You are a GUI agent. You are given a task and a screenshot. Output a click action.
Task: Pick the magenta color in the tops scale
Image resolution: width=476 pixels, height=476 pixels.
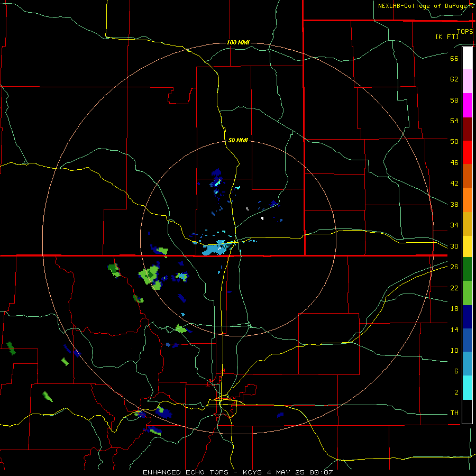tap(467, 105)
